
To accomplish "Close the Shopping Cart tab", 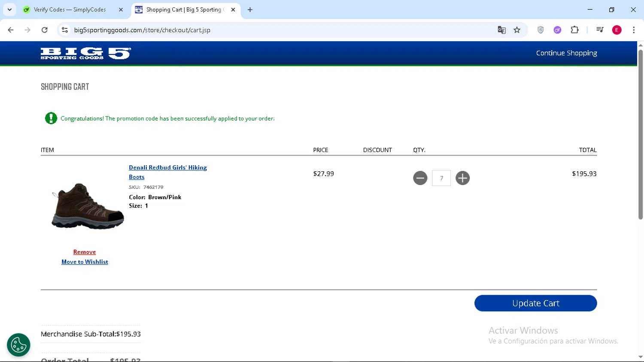I will [x=233, y=9].
